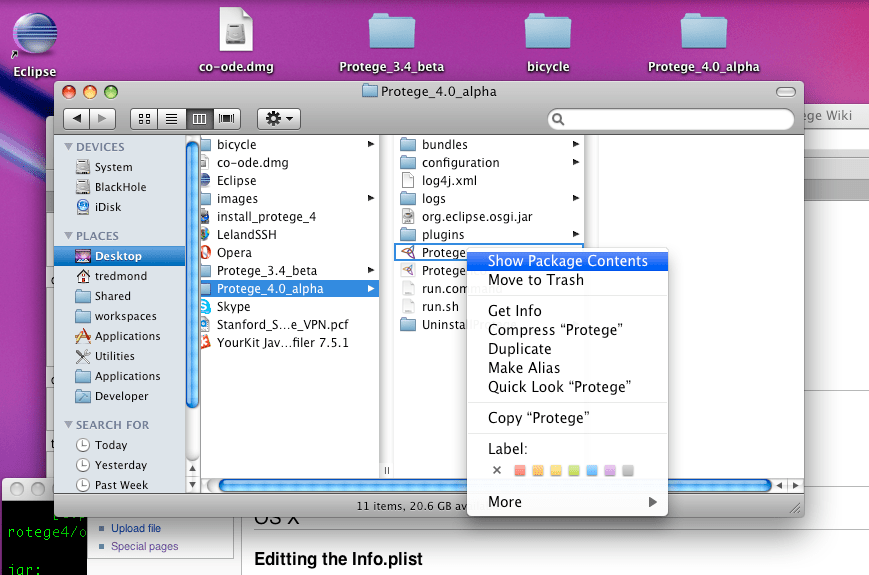Image resolution: width=869 pixels, height=575 pixels.
Task: Switch Finder to icon view
Action: [x=145, y=119]
